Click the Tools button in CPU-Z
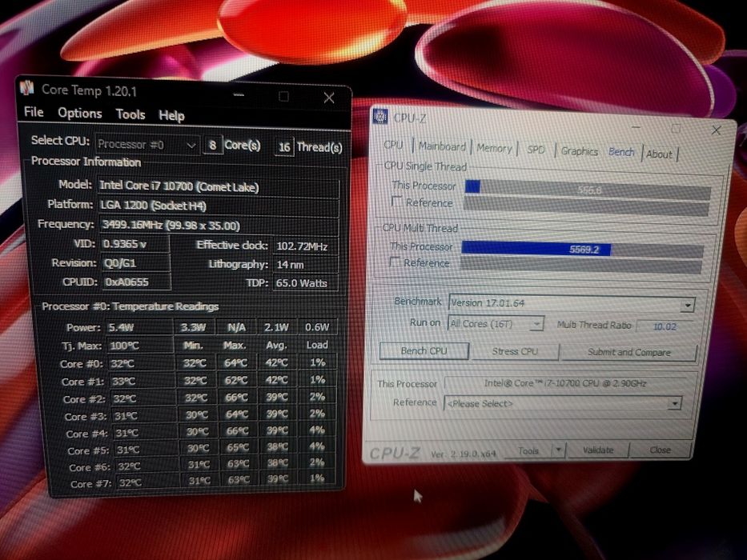This screenshot has height=560, width=747. [528, 450]
